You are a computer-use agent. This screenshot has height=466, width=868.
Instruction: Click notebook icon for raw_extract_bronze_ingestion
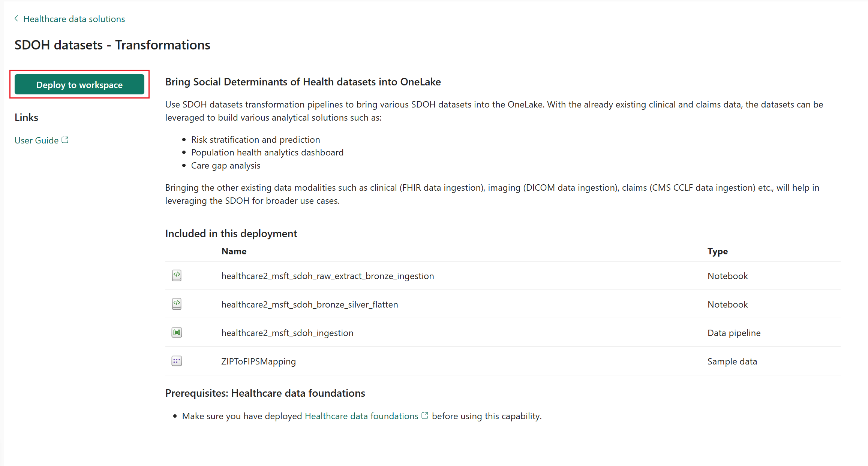[x=177, y=276]
